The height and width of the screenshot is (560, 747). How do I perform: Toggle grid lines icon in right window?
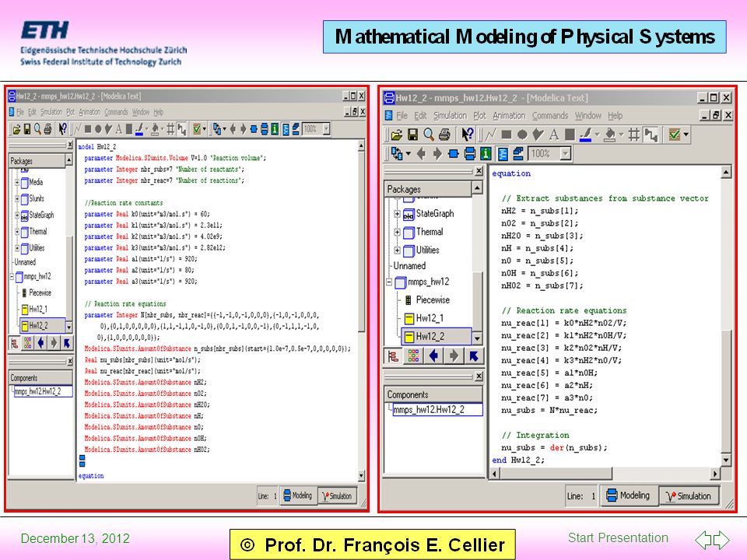633,135
